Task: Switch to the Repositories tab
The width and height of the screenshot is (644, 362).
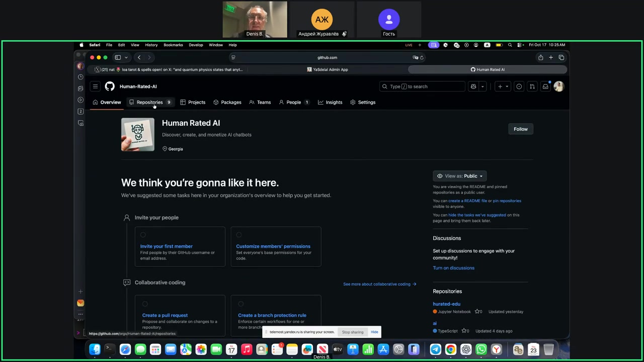Action: pyautogui.click(x=149, y=102)
